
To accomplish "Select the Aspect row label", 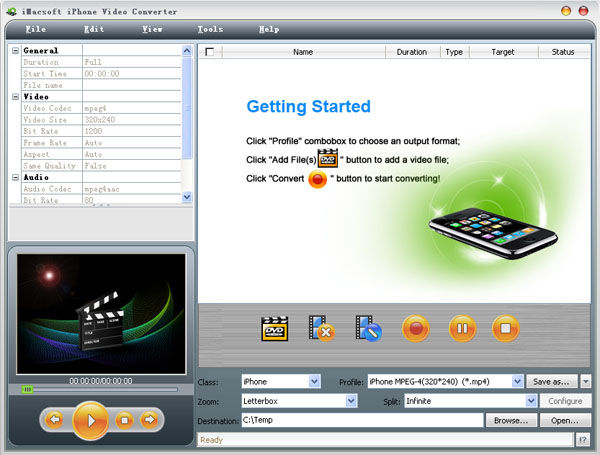I will point(36,154).
